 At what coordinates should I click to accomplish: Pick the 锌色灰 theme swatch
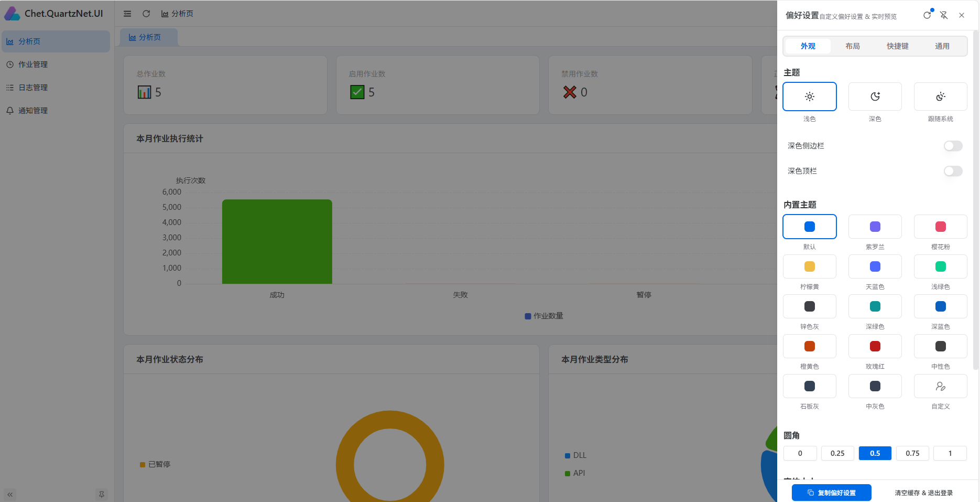pos(810,306)
